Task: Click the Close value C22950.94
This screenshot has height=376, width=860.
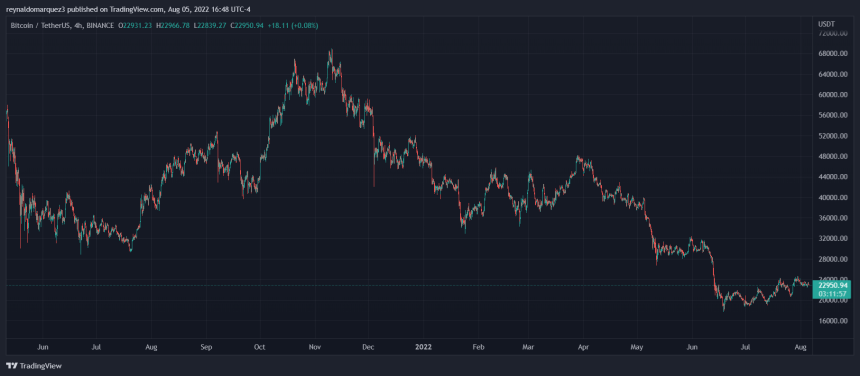Action: coord(246,25)
